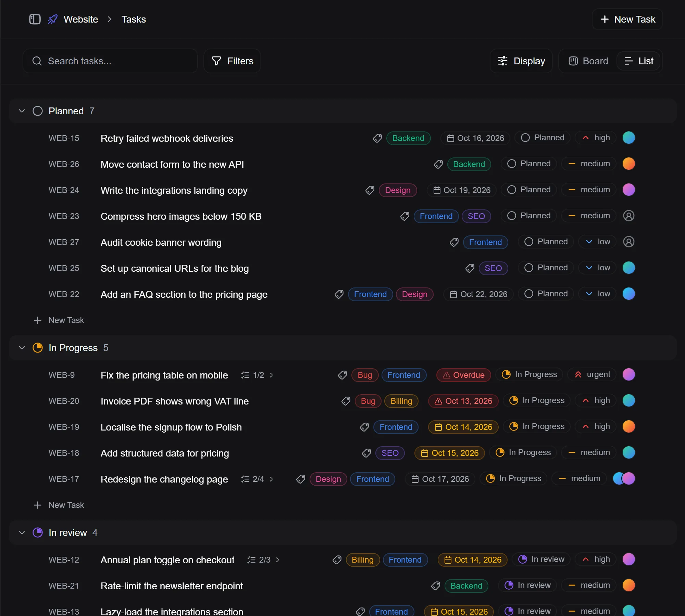Click the Overdue badge on WEB-9
Image resolution: width=685 pixels, height=616 pixels.
464,375
